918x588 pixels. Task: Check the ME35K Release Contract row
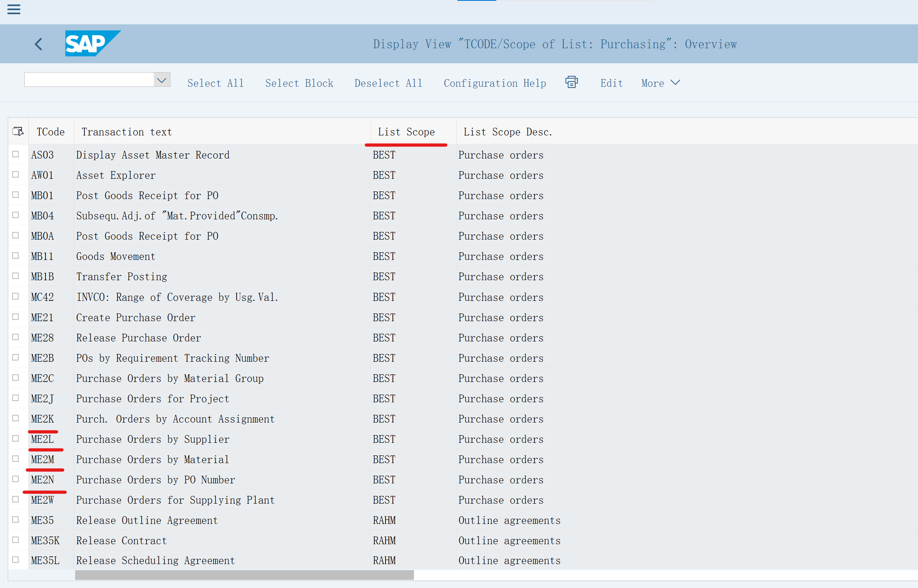pyautogui.click(x=16, y=540)
